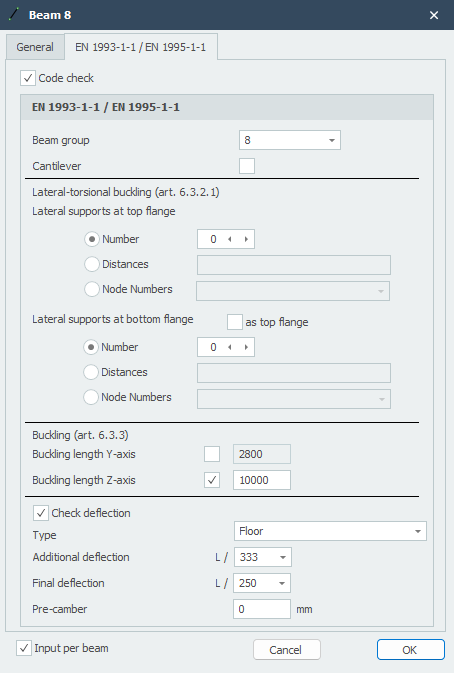Click the Pre-camber input field
454x673 pixels.
coord(262,609)
